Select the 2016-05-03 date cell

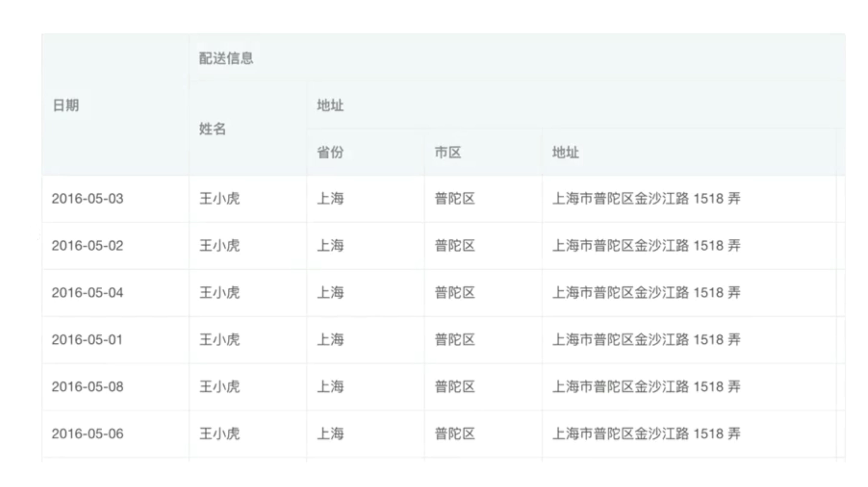(88, 198)
